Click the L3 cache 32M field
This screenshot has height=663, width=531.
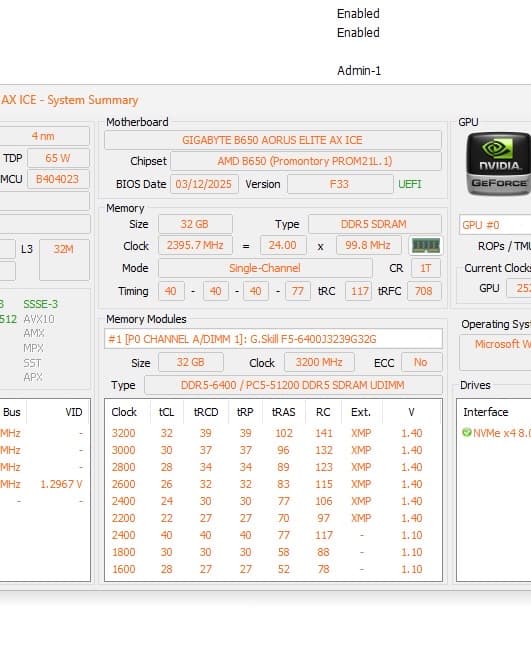click(x=64, y=260)
